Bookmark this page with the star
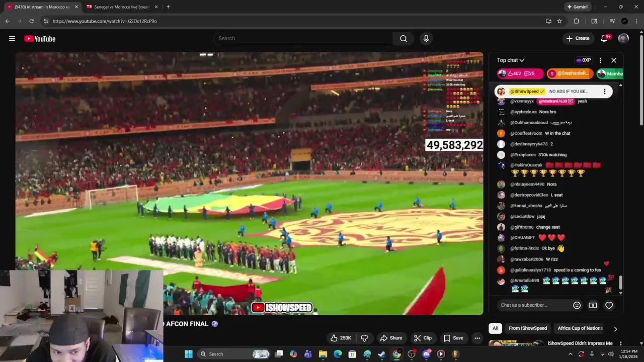 (x=559, y=21)
